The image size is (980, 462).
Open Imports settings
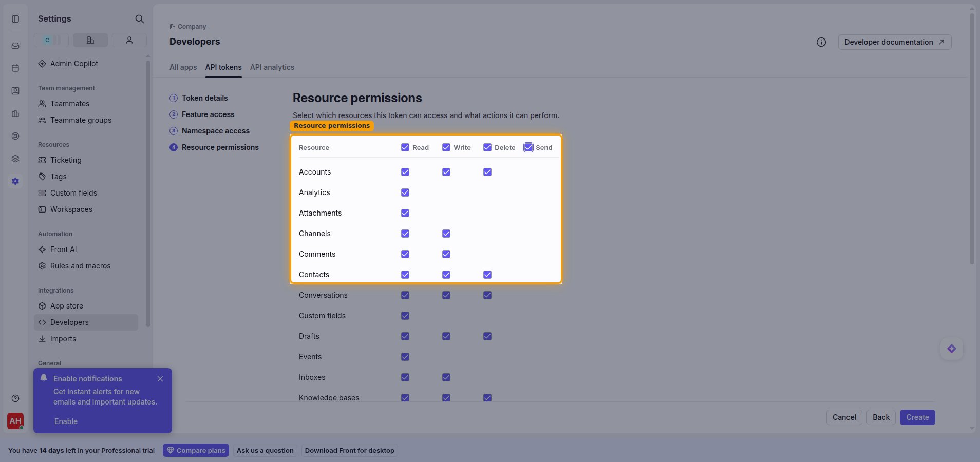pyautogui.click(x=86, y=339)
